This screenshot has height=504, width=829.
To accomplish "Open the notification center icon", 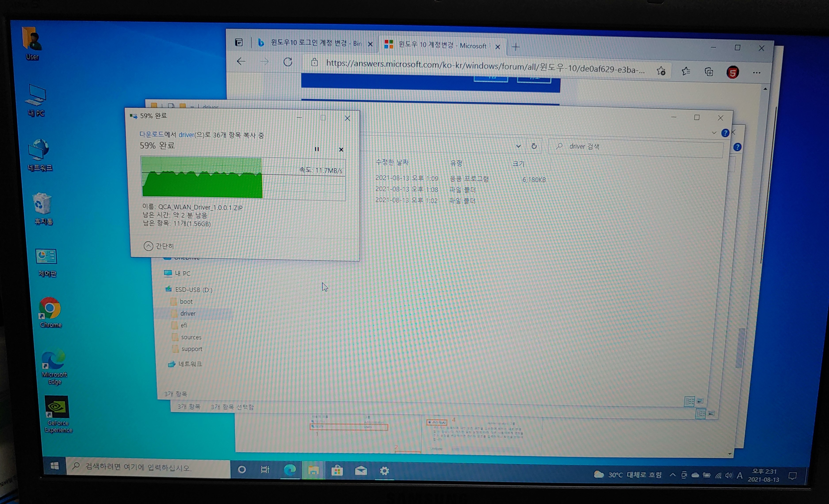I will (x=792, y=476).
